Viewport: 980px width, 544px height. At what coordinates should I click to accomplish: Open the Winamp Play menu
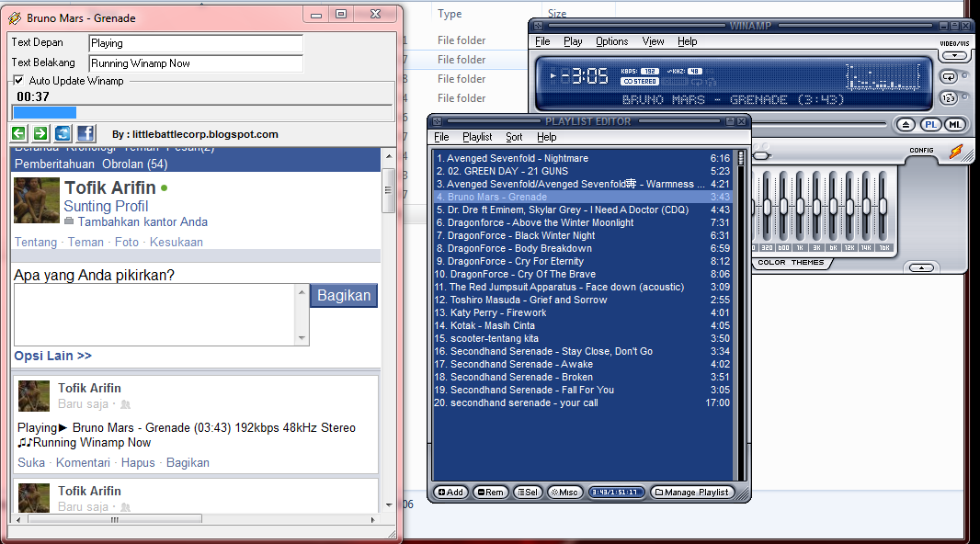click(573, 41)
